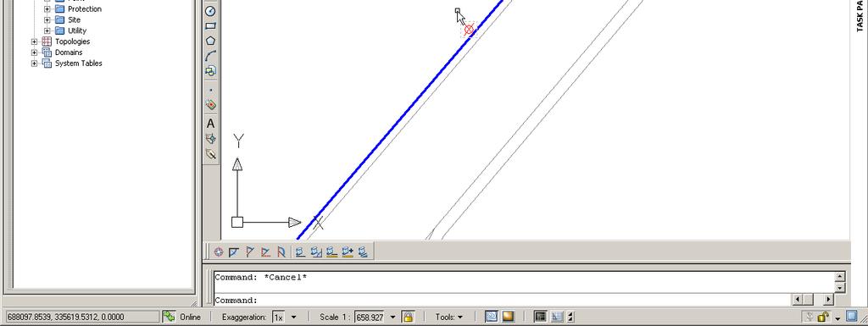Select the polygon drawing tool
The image size is (868, 326).
[x=210, y=41]
